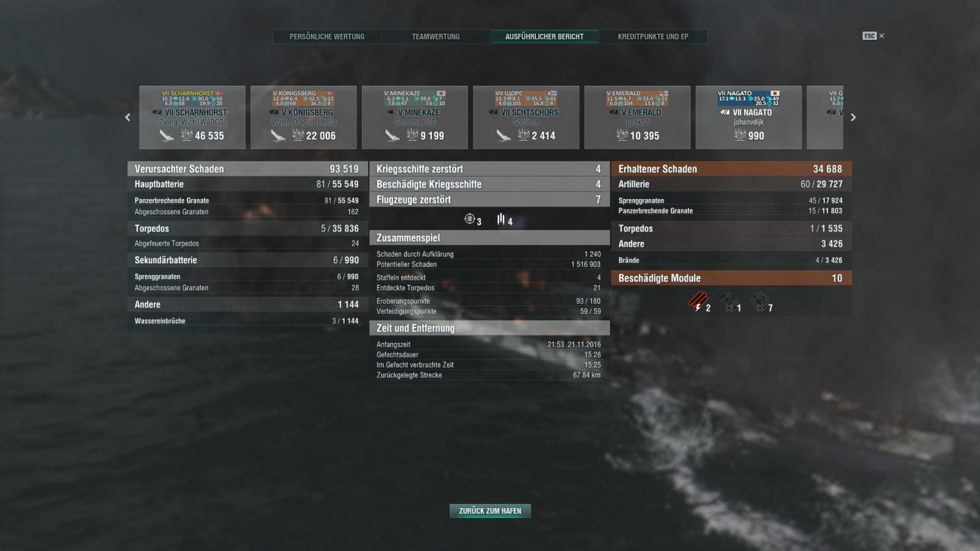Open the Kreditpunkte und EP tab
The height and width of the screenshot is (551, 980).
point(653,37)
